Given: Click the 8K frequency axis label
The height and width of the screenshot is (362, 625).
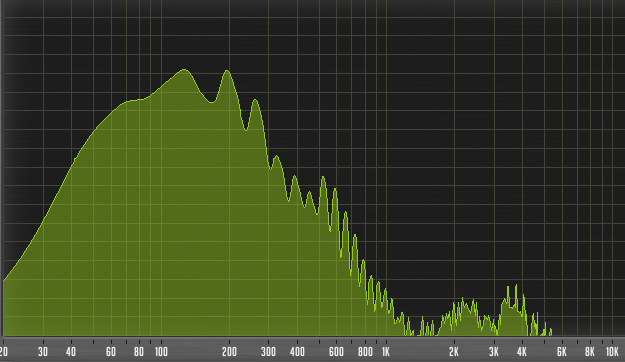Looking at the screenshot, I should 590,352.
